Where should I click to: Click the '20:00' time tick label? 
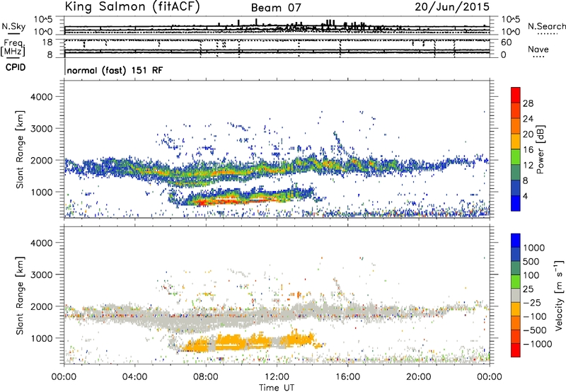coord(419,377)
